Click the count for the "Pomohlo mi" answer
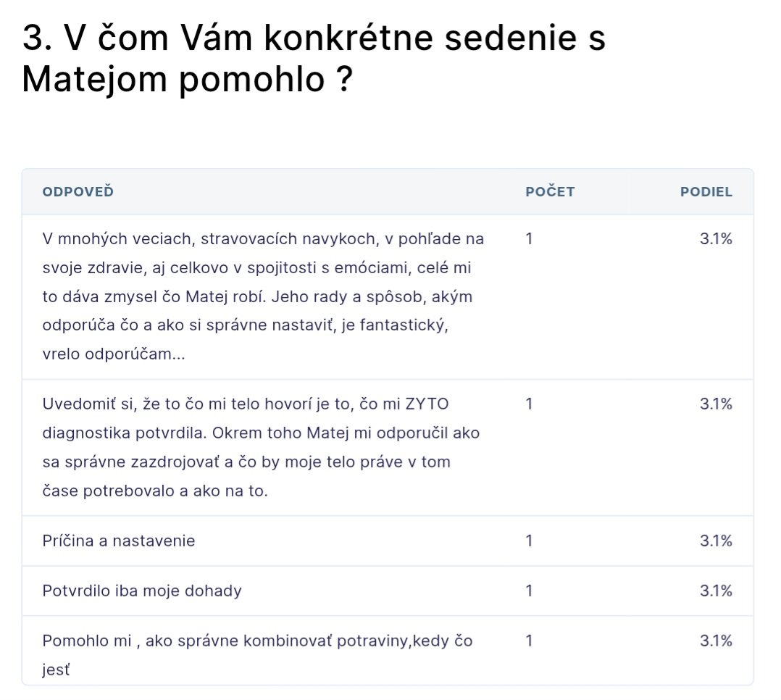Image resolution: width=781 pixels, height=700 pixels. 529,641
